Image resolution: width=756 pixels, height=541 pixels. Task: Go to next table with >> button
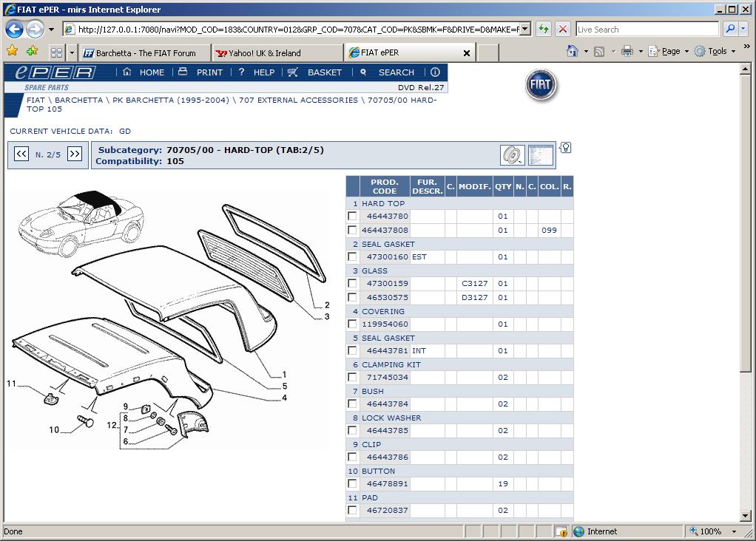[74, 154]
